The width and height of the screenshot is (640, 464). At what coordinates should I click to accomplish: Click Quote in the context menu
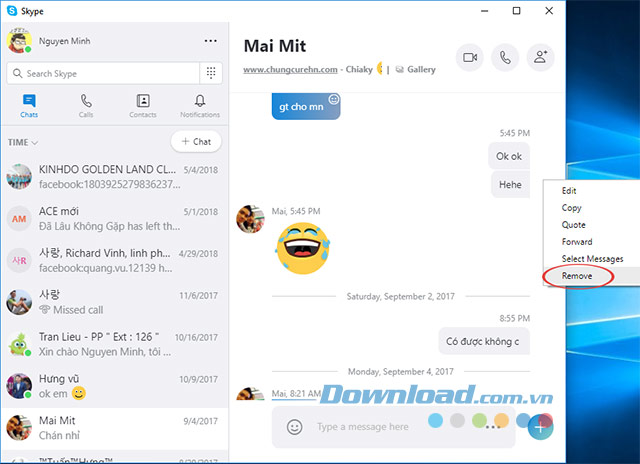click(x=574, y=224)
